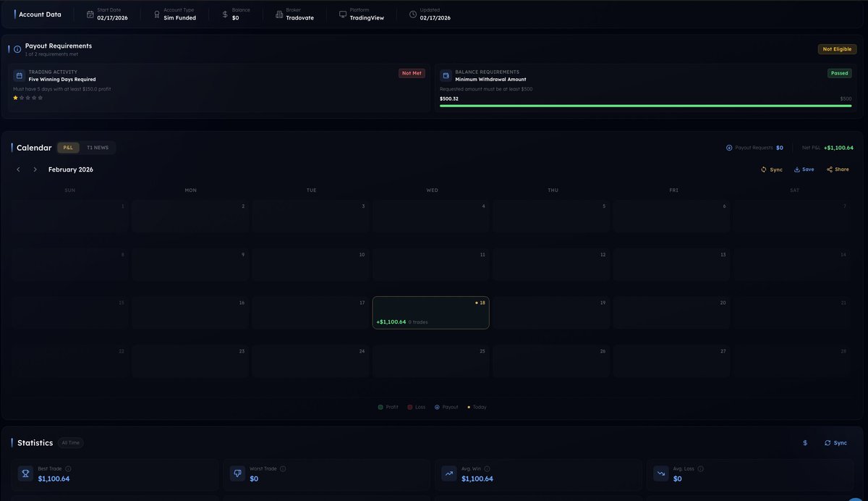Click the Updated clock icon
This screenshot has height=501, width=868.
point(413,14)
